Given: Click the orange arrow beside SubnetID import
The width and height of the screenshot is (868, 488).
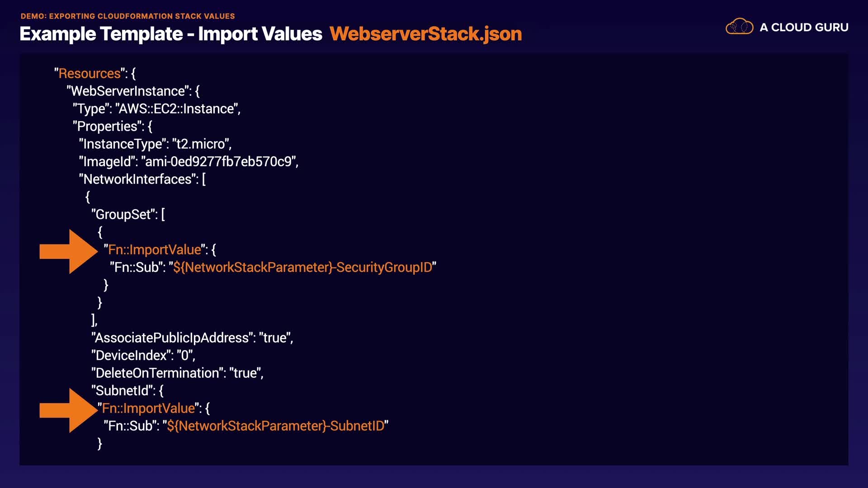Looking at the screenshot, I should pos(69,410).
